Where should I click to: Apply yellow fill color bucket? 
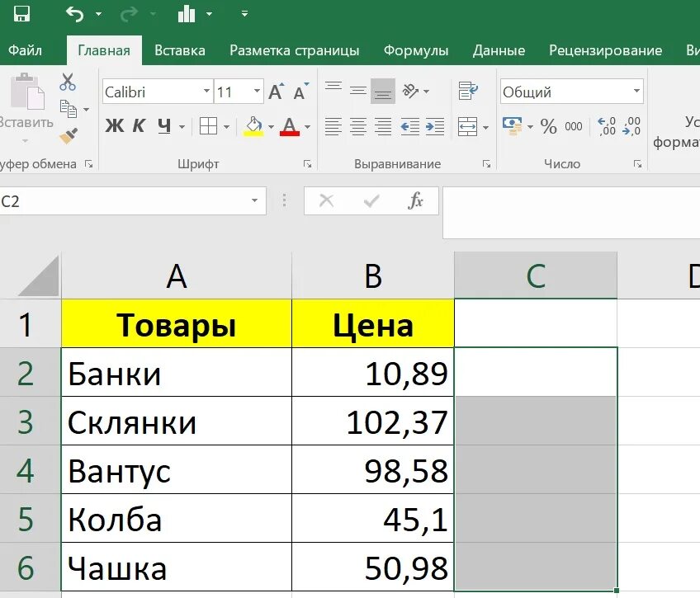253,126
